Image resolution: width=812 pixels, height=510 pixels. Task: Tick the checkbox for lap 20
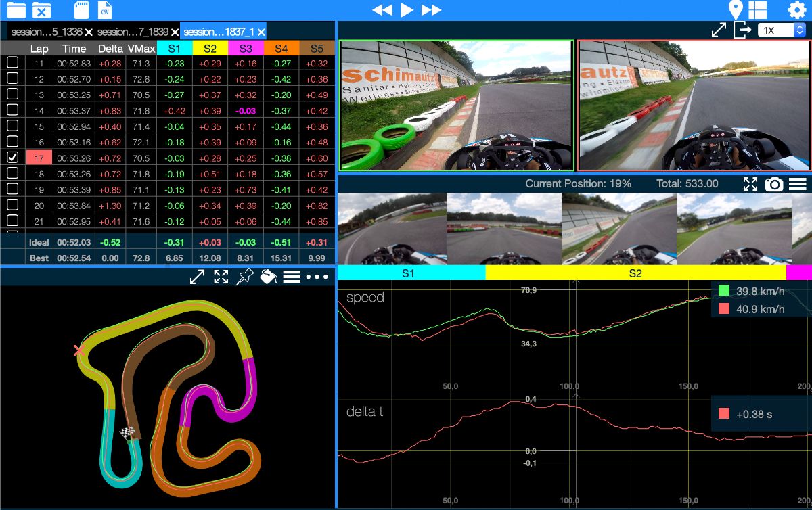pyautogui.click(x=12, y=205)
